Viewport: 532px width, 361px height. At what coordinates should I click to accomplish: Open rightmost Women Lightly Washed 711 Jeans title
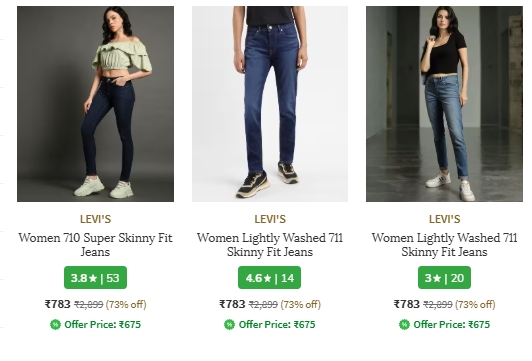pos(444,245)
